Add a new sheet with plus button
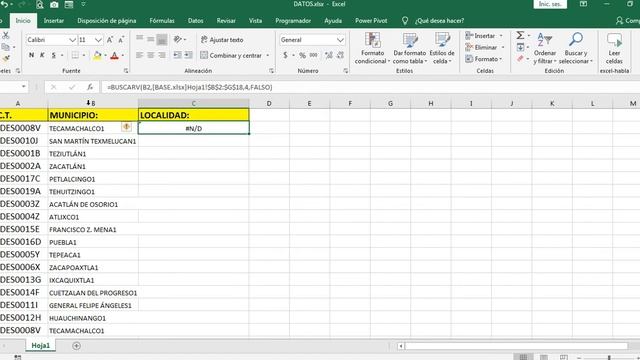 pyautogui.click(x=76, y=346)
